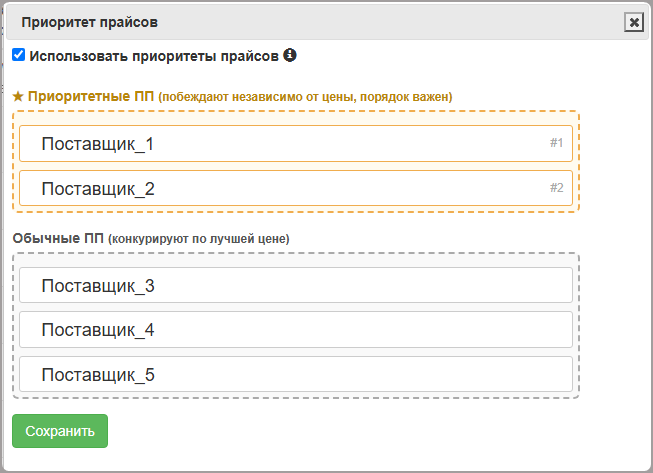Close the Приоритет прайсов dialog
Screen dimensions: 653x473
tap(634, 22)
